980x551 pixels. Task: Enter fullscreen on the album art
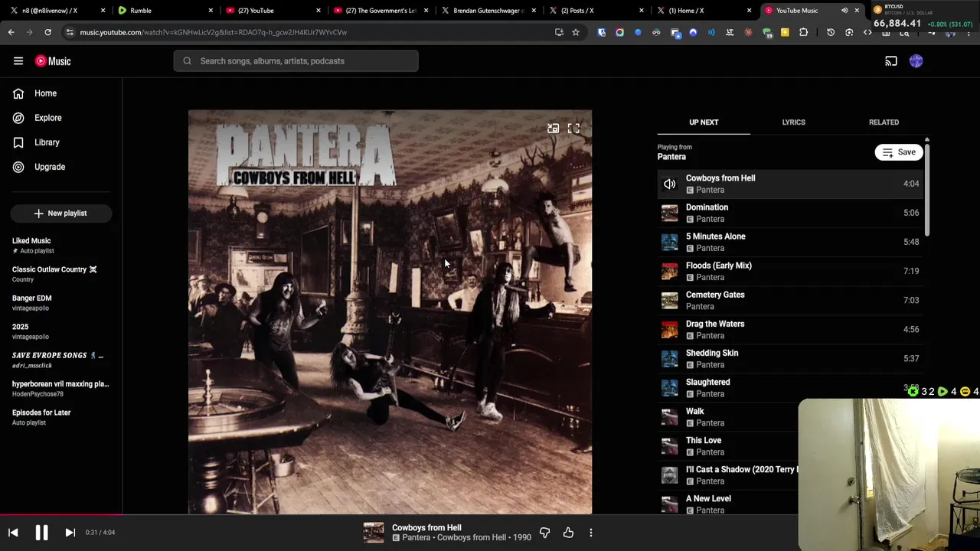(x=573, y=129)
